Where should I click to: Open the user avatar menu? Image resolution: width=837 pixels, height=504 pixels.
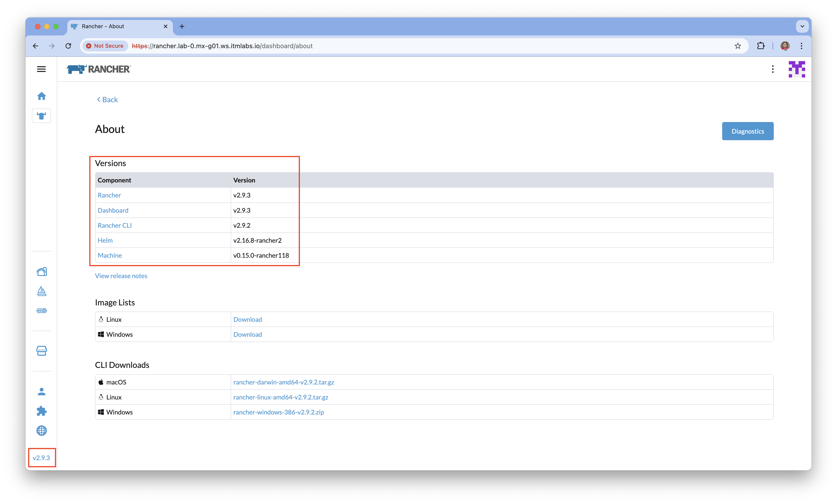point(797,69)
